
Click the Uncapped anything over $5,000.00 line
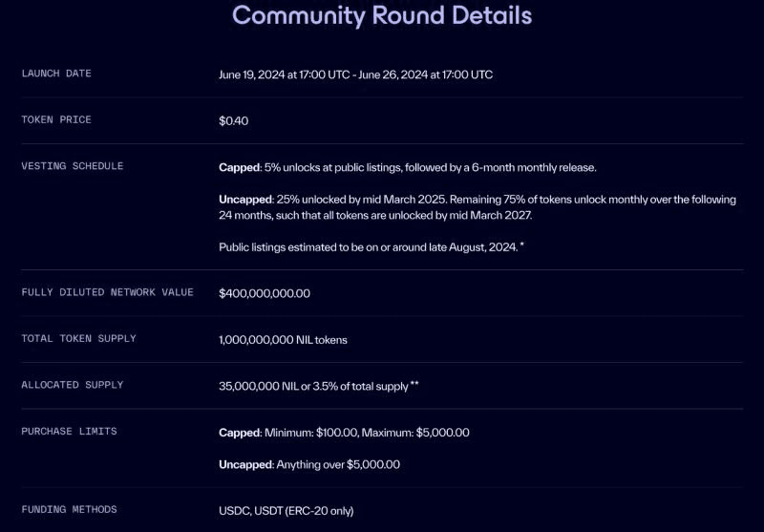308,464
